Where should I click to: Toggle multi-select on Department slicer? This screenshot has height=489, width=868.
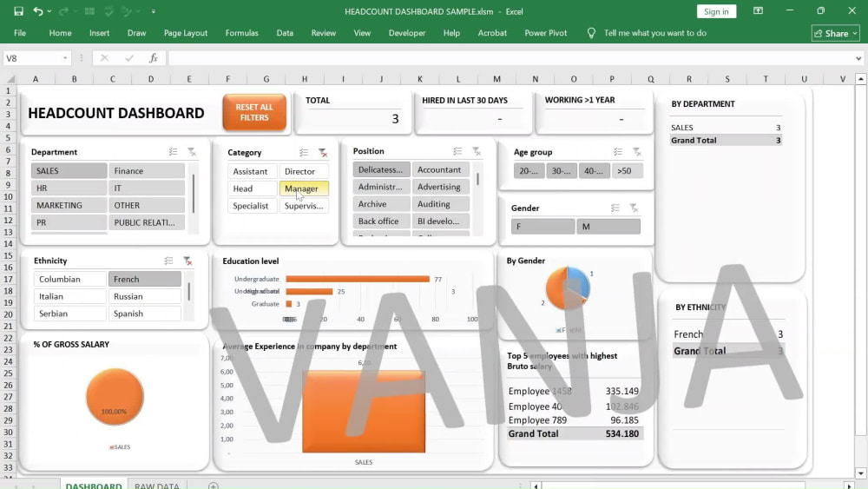pos(174,152)
